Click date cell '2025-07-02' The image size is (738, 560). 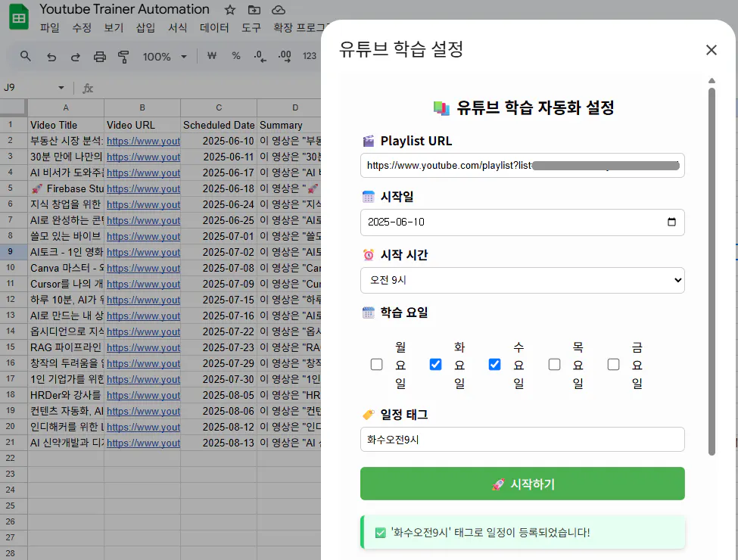pyautogui.click(x=219, y=252)
